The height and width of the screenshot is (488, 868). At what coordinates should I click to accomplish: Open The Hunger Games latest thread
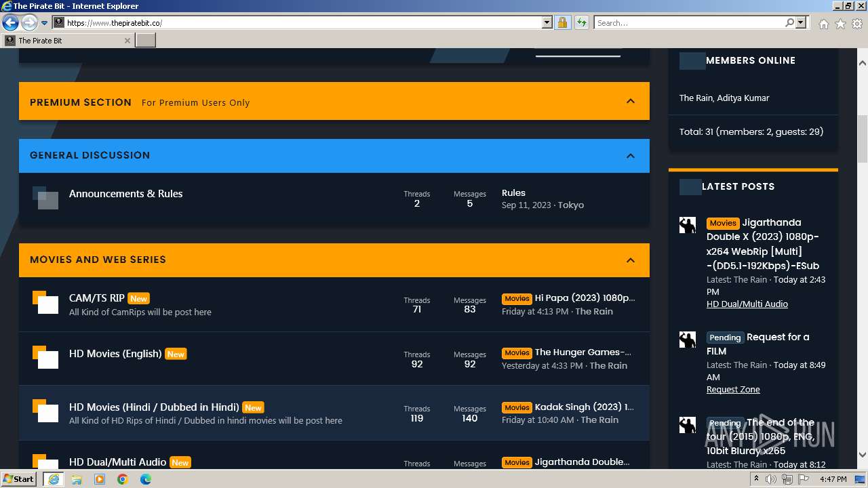click(x=583, y=352)
